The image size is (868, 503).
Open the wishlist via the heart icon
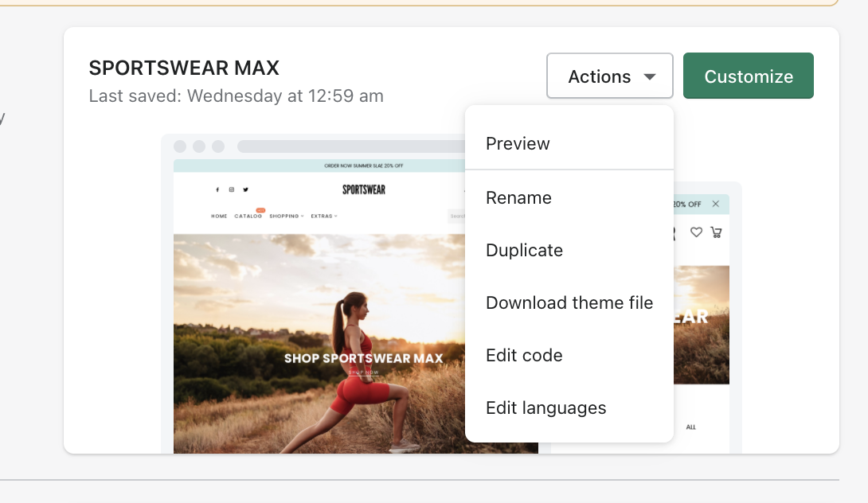(697, 233)
